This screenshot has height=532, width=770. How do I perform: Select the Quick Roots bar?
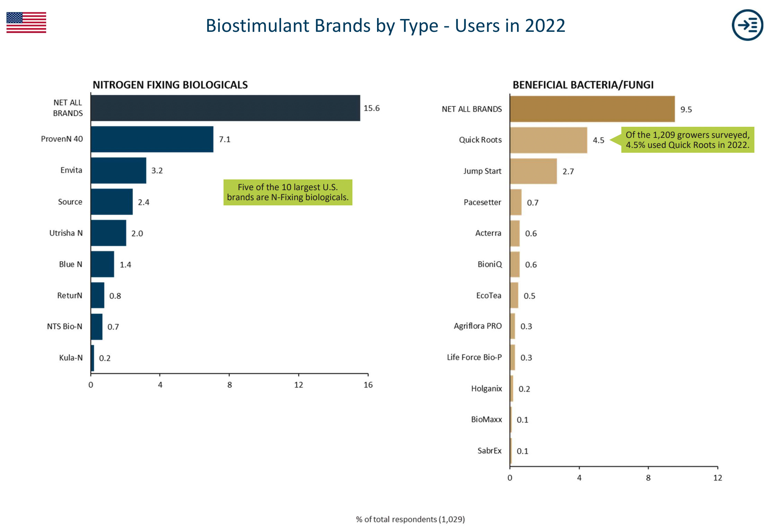tap(548, 140)
